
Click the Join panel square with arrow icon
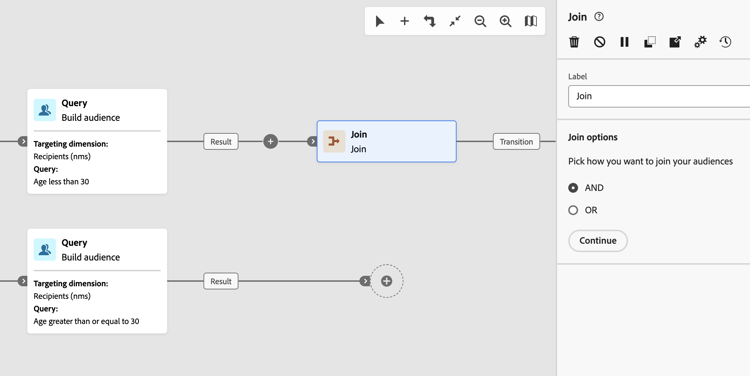(675, 42)
